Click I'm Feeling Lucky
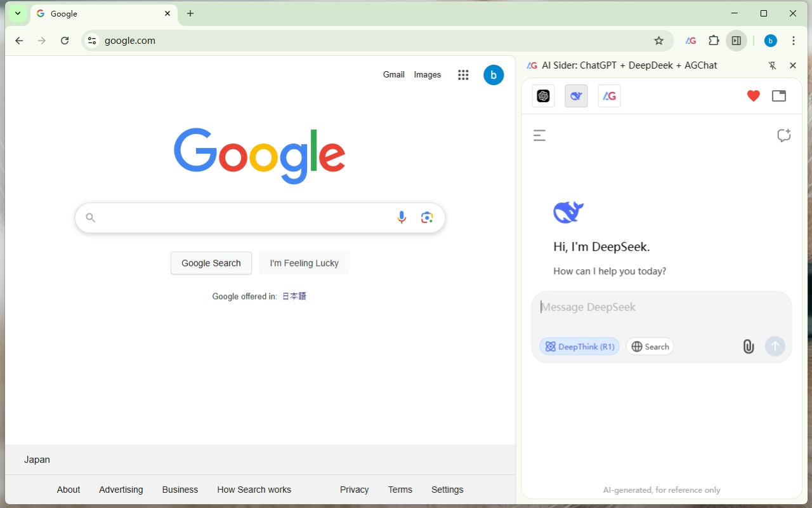 coord(304,263)
